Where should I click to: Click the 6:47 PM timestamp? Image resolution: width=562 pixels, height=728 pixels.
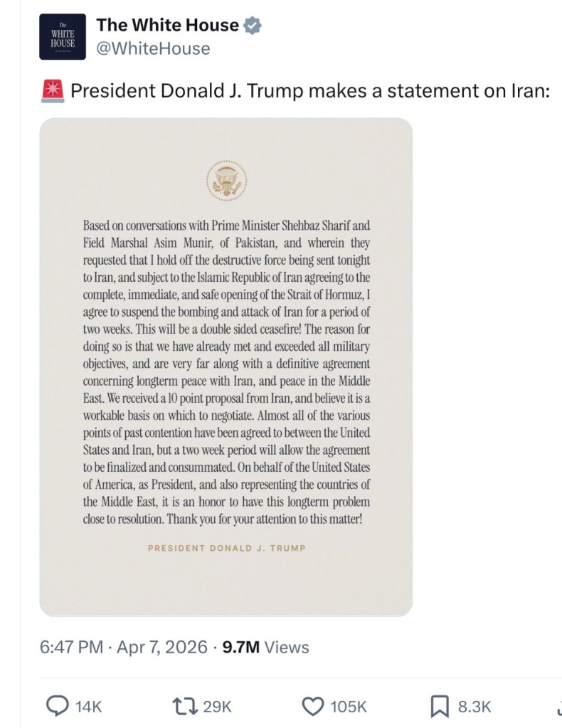[71, 647]
